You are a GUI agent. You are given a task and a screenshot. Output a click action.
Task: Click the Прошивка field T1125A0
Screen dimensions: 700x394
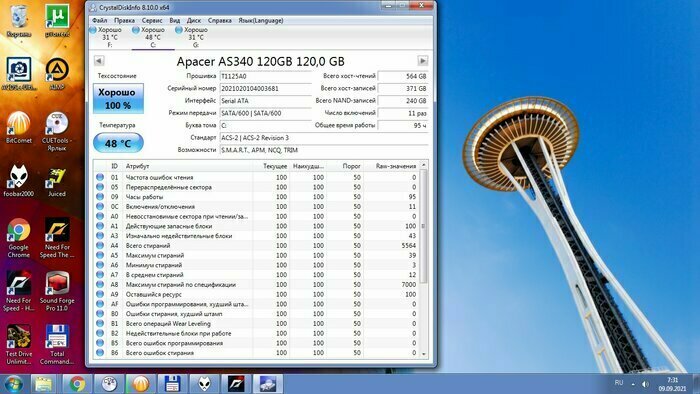[265, 76]
